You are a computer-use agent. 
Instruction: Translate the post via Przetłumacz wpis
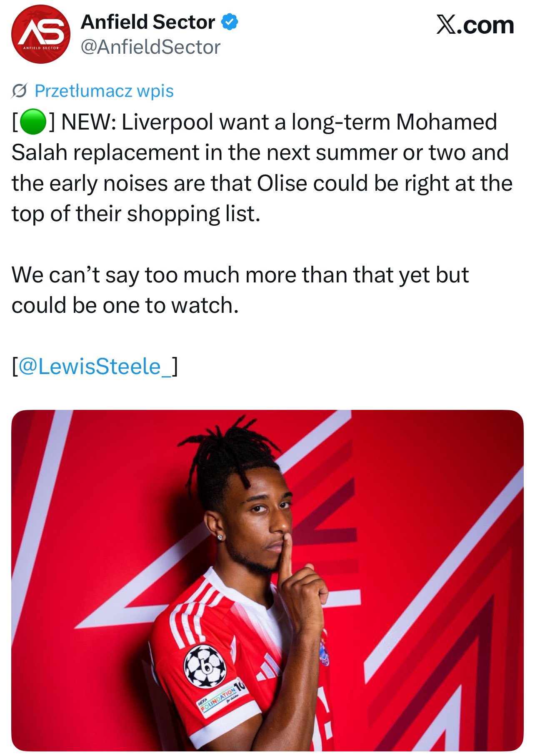click(104, 91)
